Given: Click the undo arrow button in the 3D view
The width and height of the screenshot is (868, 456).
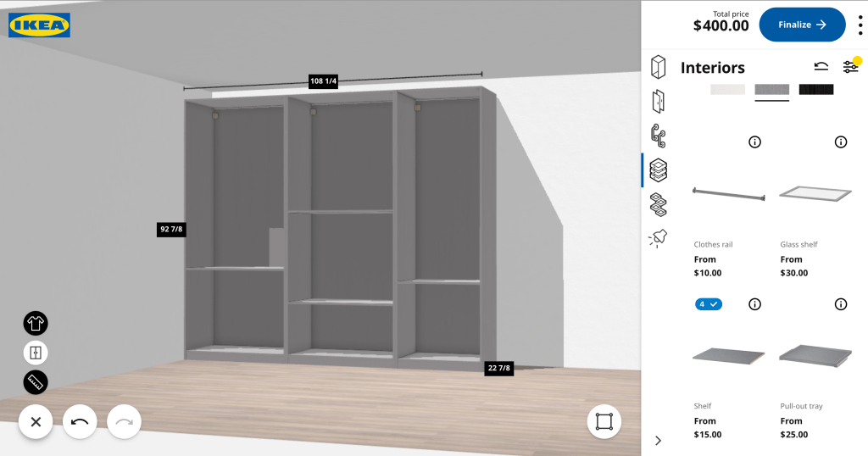Looking at the screenshot, I should coord(80,421).
